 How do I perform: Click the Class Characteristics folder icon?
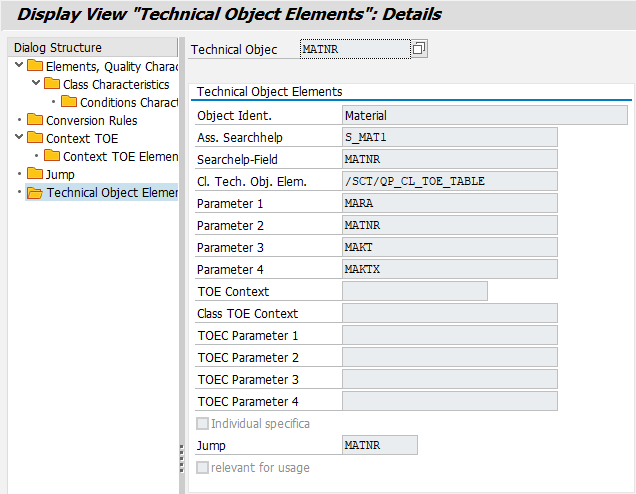pyautogui.click(x=52, y=85)
